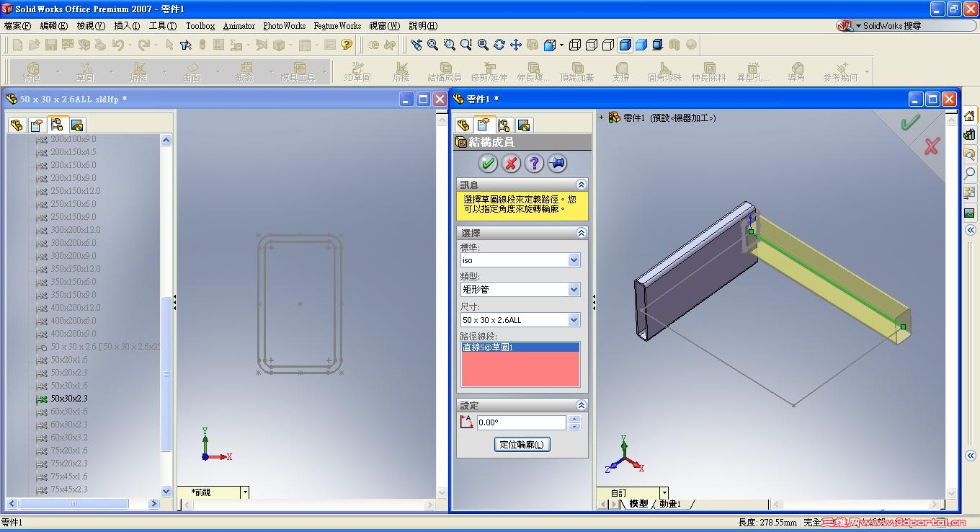
Task: Open the SolidWorks Resources home icon in task pane
Action: click(970, 116)
